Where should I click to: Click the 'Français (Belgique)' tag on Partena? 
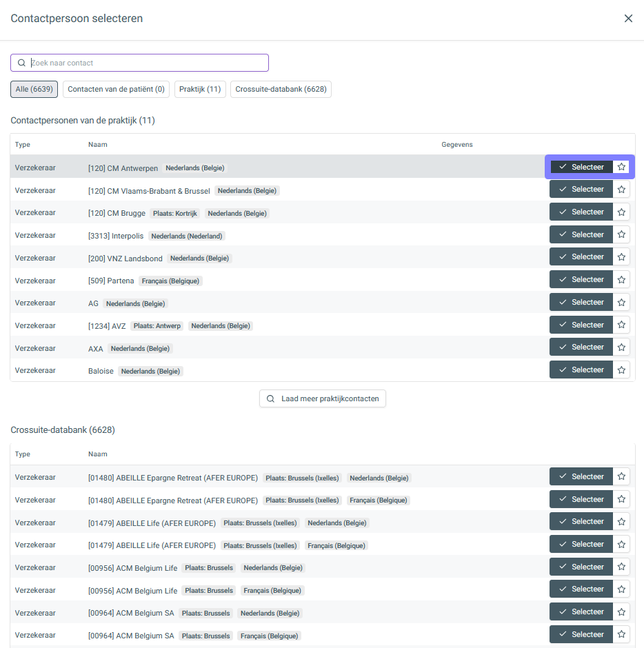[x=170, y=281]
